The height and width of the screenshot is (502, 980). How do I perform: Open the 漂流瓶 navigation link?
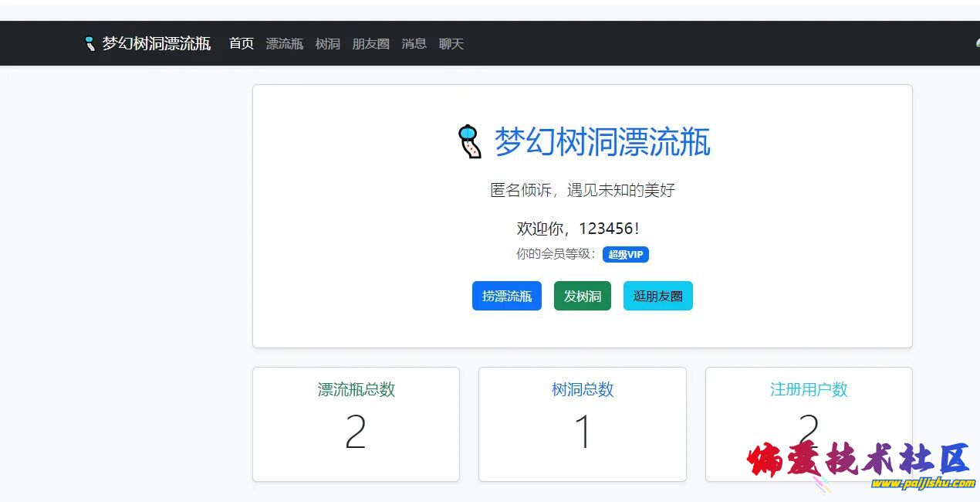pyautogui.click(x=285, y=44)
